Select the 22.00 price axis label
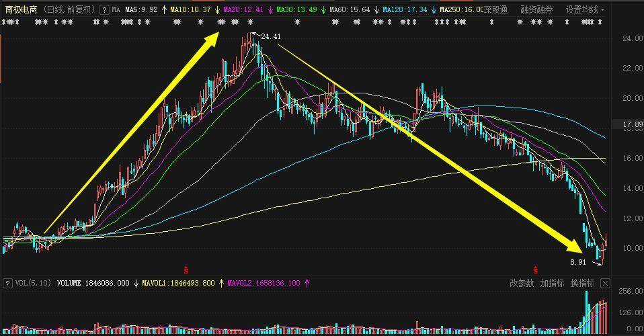Image resolution: width=644 pixels, height=336 pixels. pyautogui.click(x=633, y=68)
